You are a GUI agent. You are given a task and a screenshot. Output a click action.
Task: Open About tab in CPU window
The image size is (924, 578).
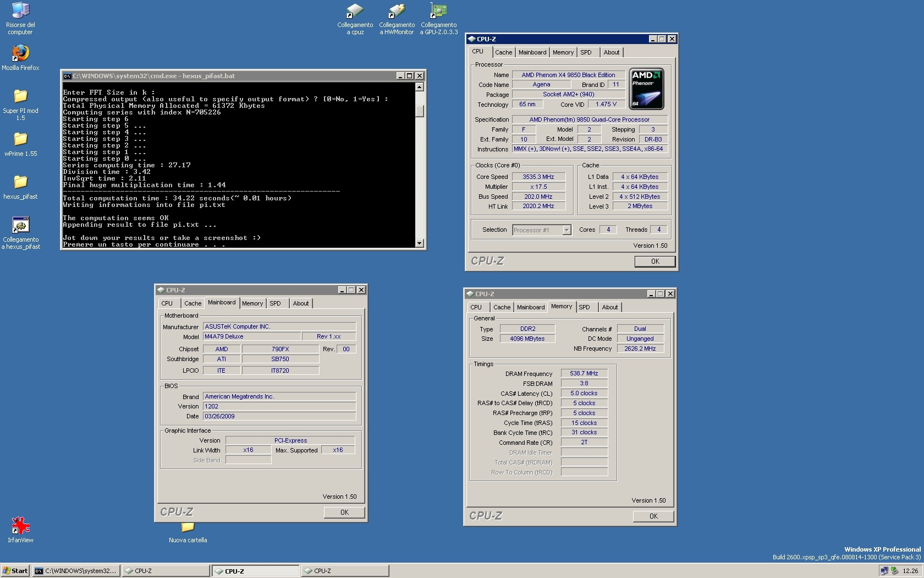click(x=611, y=52)
